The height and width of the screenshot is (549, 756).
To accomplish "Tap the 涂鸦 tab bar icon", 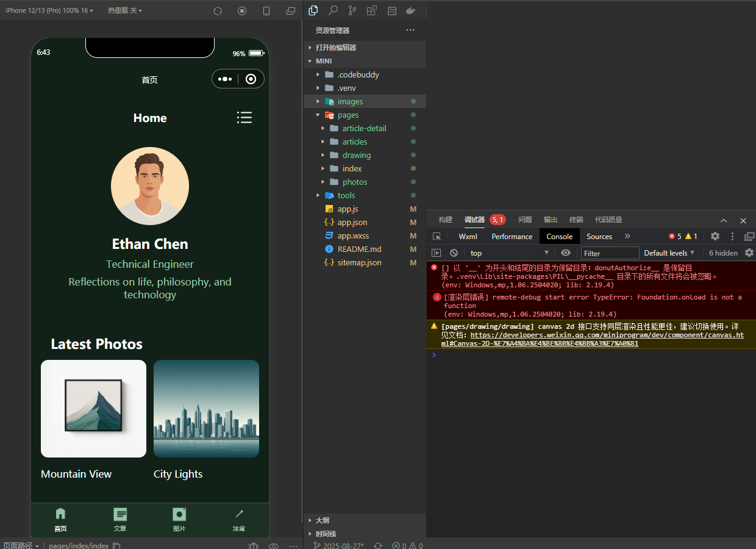I will pos(239,514).
